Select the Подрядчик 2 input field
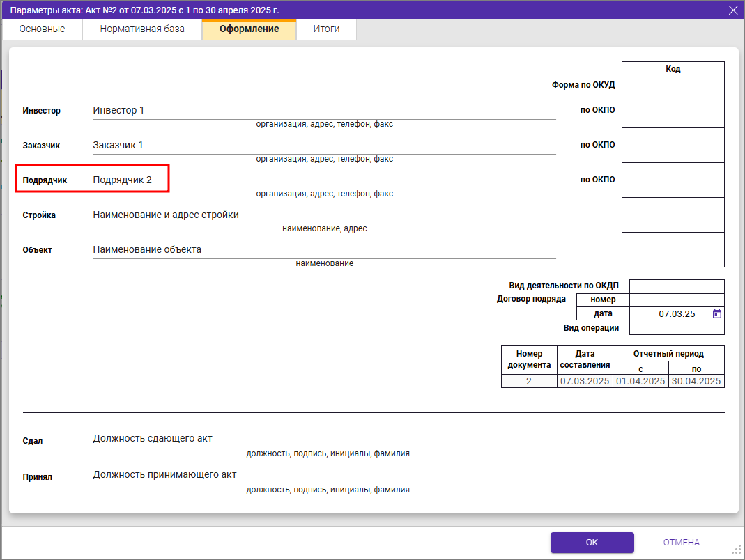745x560 pixels. pyautogui.click(x=323, y=180)
